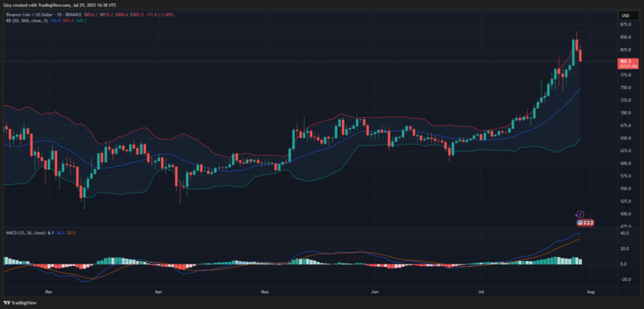Click the 700.0 price scale label

pos(627,113)
